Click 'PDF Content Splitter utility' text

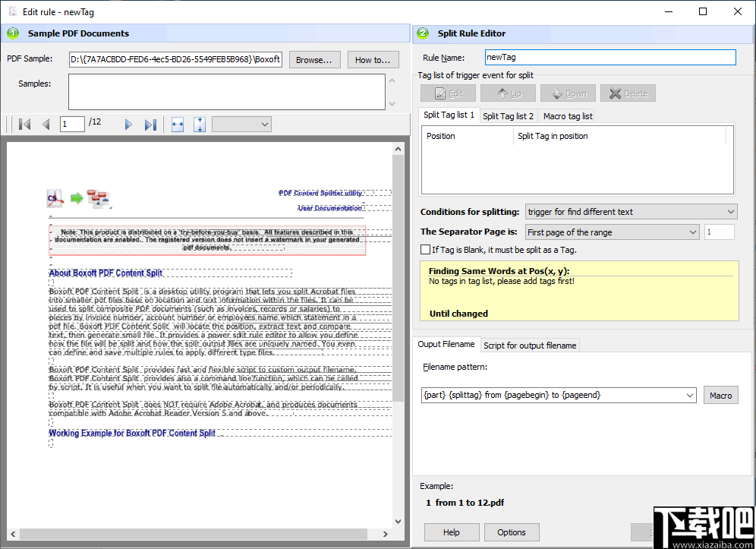coord(320,193)
